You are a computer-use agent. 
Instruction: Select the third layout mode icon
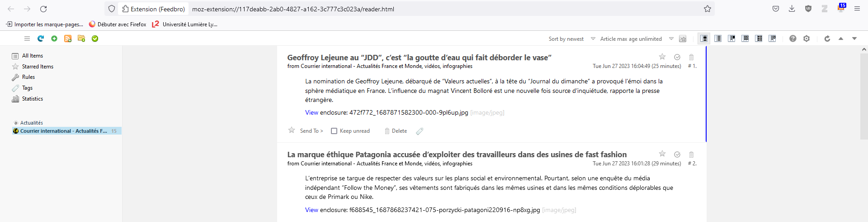pos(731,39)
